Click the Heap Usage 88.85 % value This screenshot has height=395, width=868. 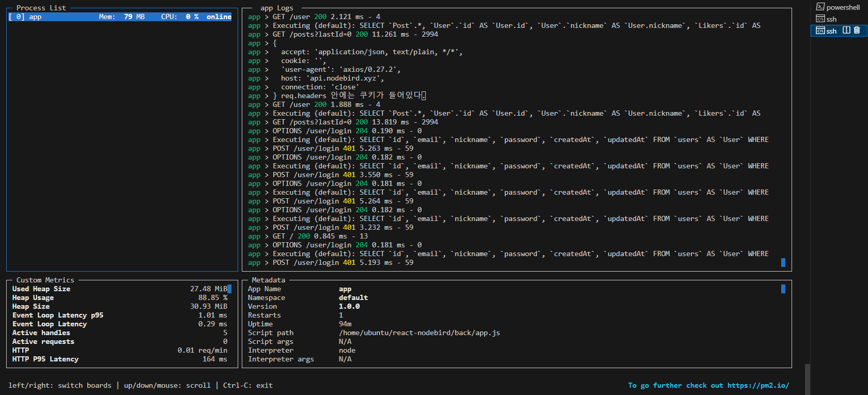pos(213,298)
